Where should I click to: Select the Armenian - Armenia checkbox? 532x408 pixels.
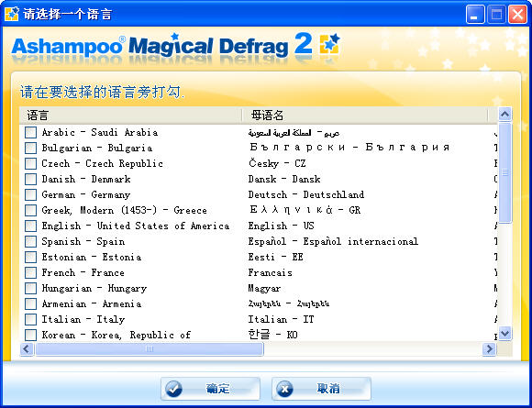click(30, 303)
